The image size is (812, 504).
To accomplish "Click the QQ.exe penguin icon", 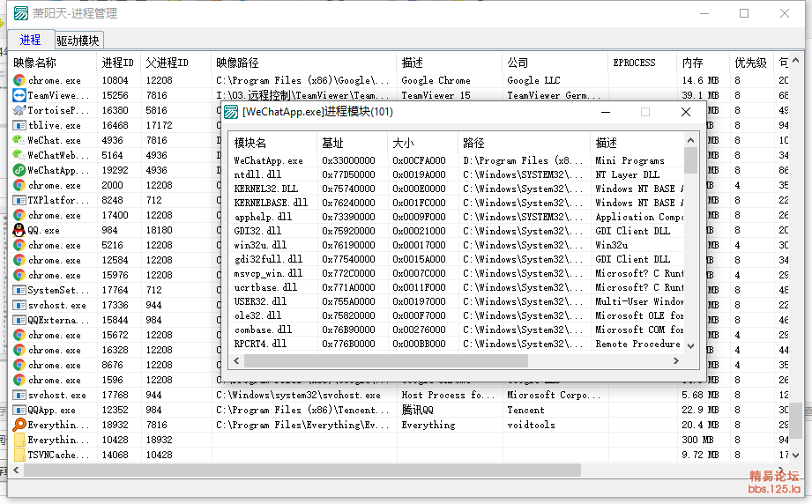I will pyautogui.click(x=19, y=230).
